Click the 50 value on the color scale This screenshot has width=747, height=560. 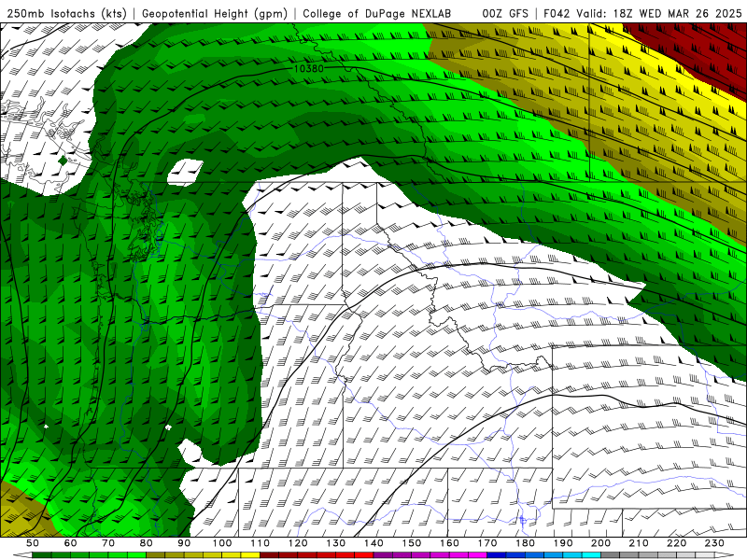click(x=33, y=543)
